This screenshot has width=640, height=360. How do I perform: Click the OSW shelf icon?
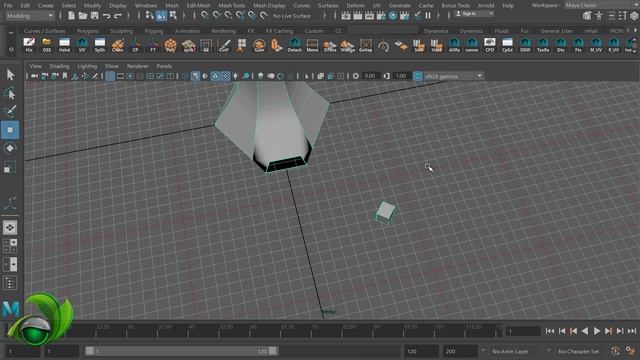coord(525,45)
